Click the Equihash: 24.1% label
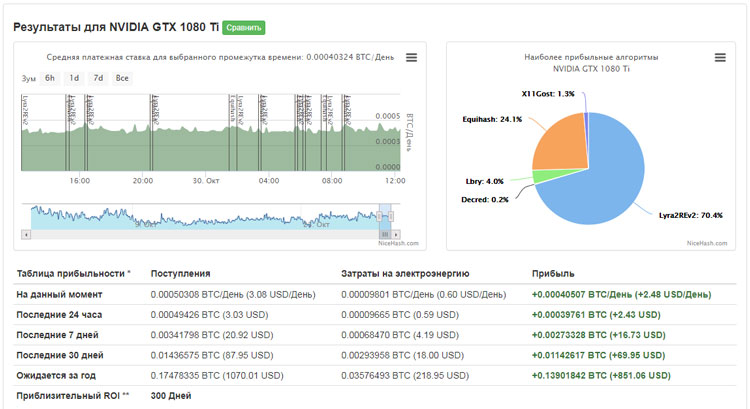 [x=492, y=119]
